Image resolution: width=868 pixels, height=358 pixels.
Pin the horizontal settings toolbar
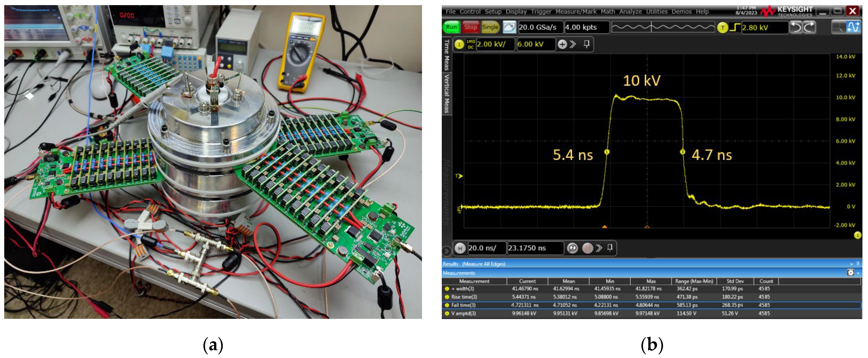tap(610, 248)
